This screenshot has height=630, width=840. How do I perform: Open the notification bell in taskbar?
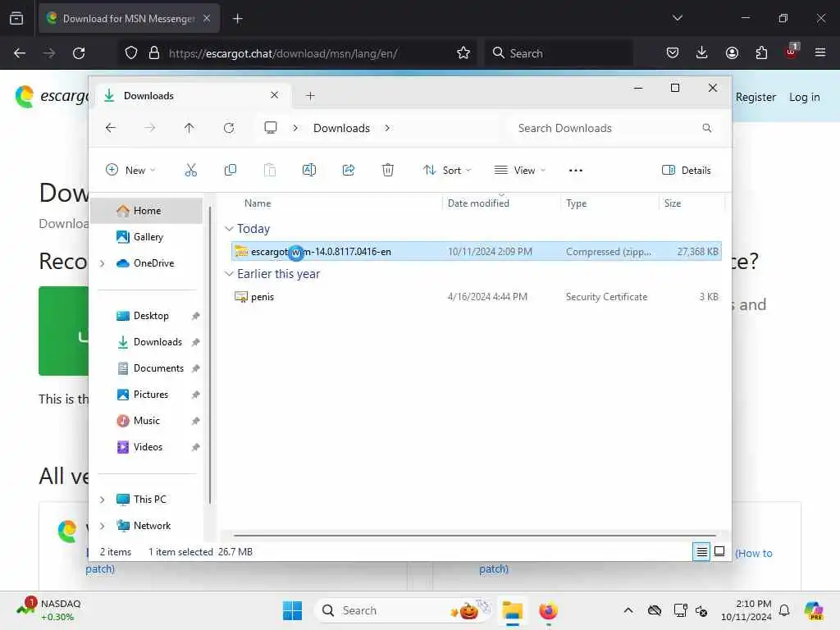pos(784,610)
